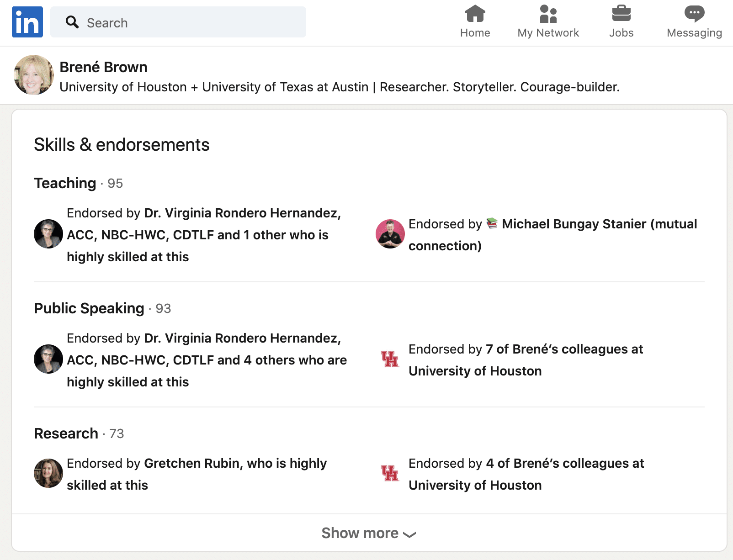The image size is (733, 560).
Task: Click the search magnifier icon
Action: 72,22
